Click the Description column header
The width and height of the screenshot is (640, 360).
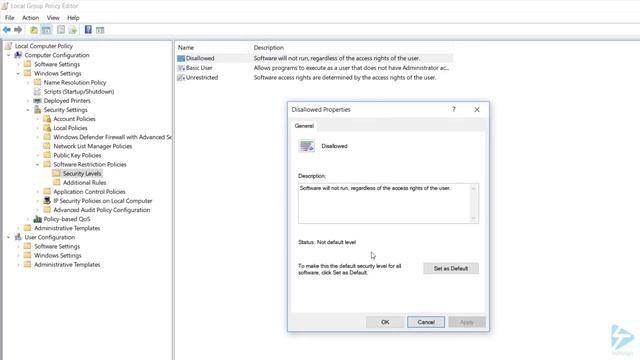[x=269, y=48]
